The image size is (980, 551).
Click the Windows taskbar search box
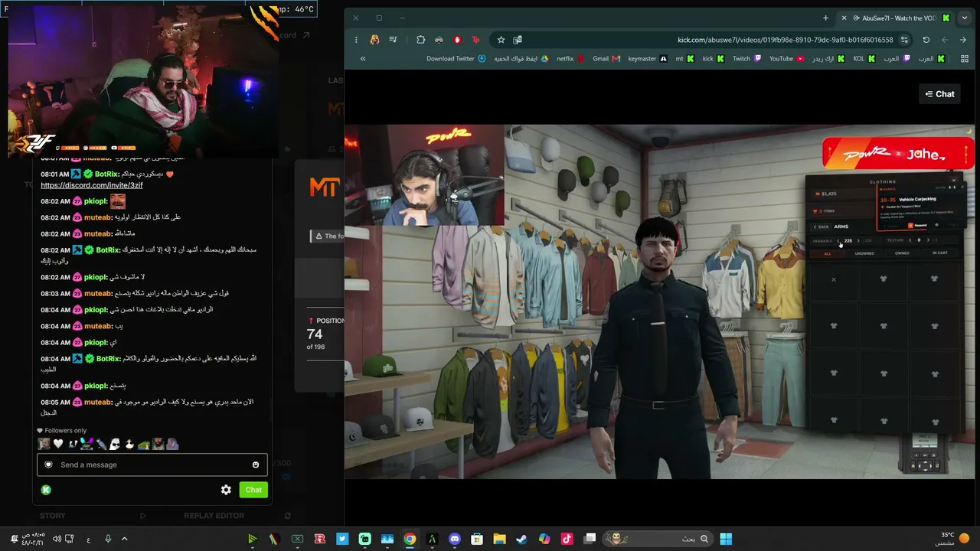(658, 539)
